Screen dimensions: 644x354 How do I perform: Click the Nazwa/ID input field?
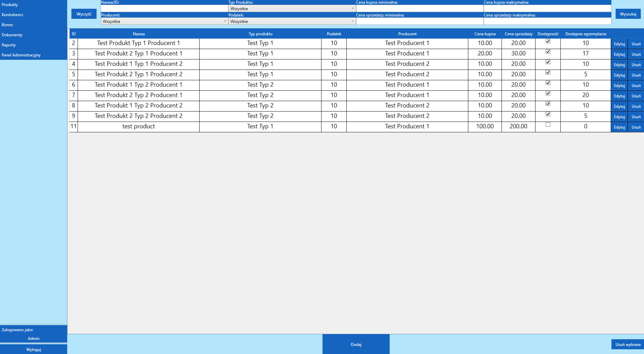click(x=164, y=8)
